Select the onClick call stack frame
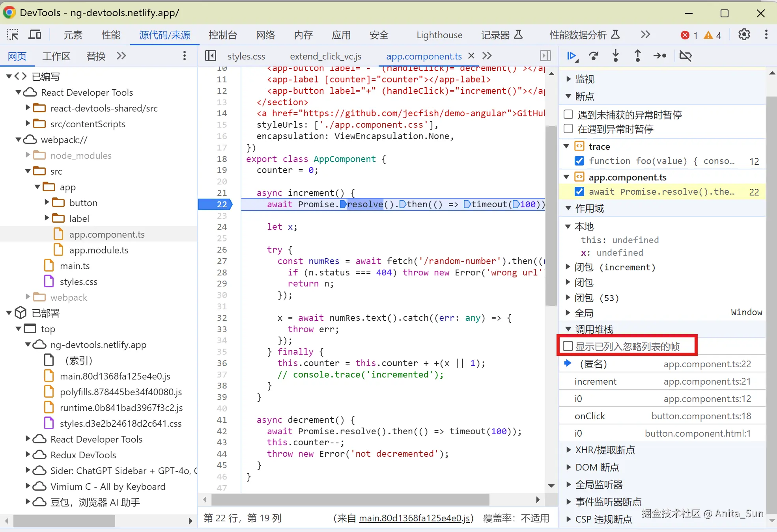The width and height of the screenshot is (777, 532). tap(590, 416)
